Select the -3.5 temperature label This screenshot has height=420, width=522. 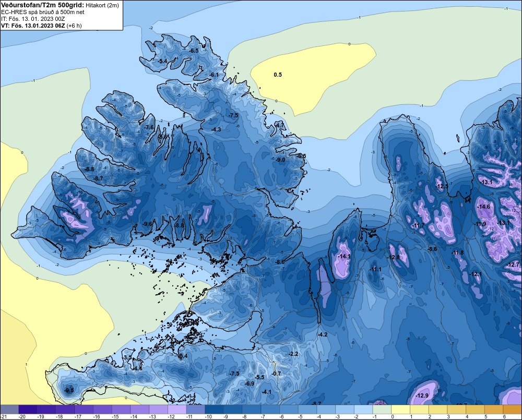point(127,357)
